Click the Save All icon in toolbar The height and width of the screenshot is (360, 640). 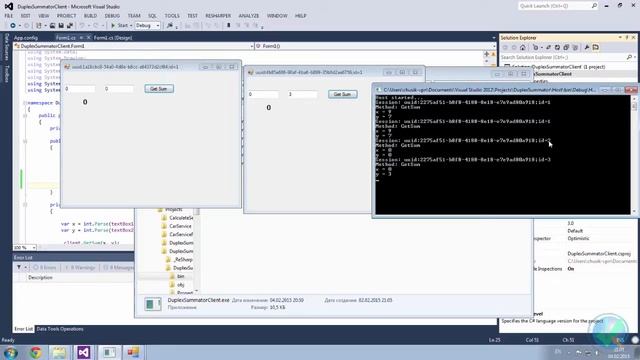pos(70,25)
